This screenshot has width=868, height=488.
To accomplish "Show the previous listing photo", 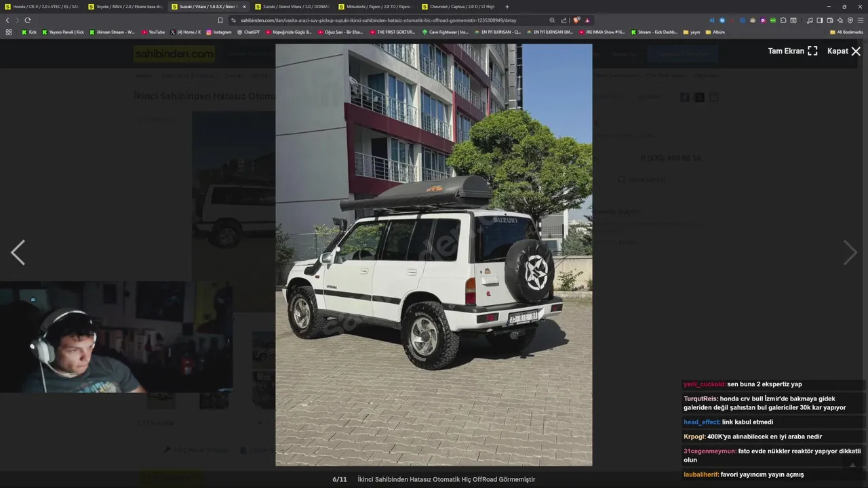I will (x=18, y=252).
